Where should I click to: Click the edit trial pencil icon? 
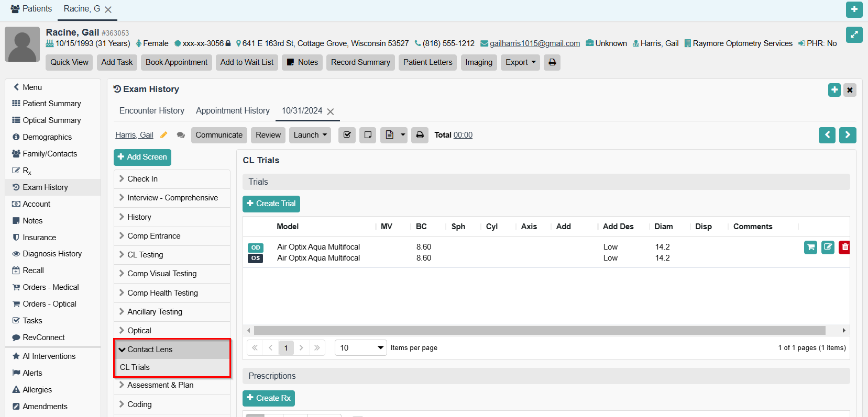click(828, 247)
